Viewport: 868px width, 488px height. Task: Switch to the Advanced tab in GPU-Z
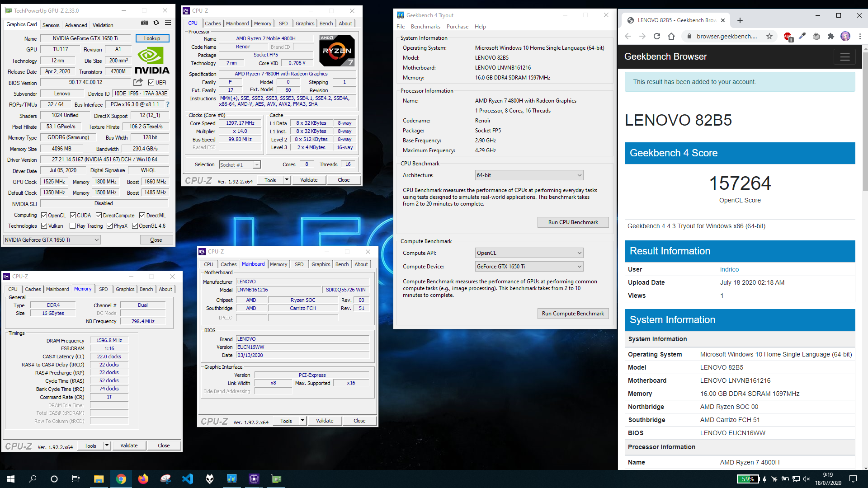coord(76,25)
